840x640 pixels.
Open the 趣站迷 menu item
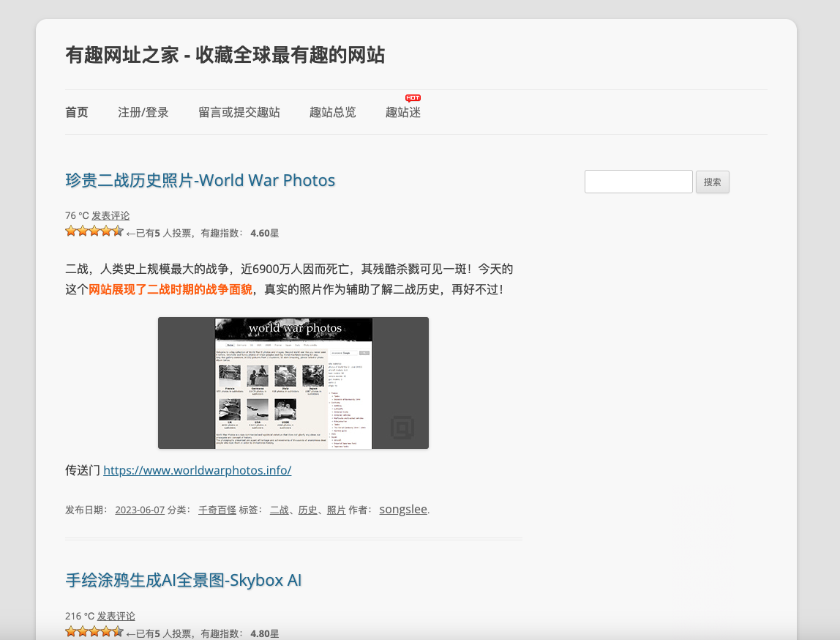click(403, 112)
